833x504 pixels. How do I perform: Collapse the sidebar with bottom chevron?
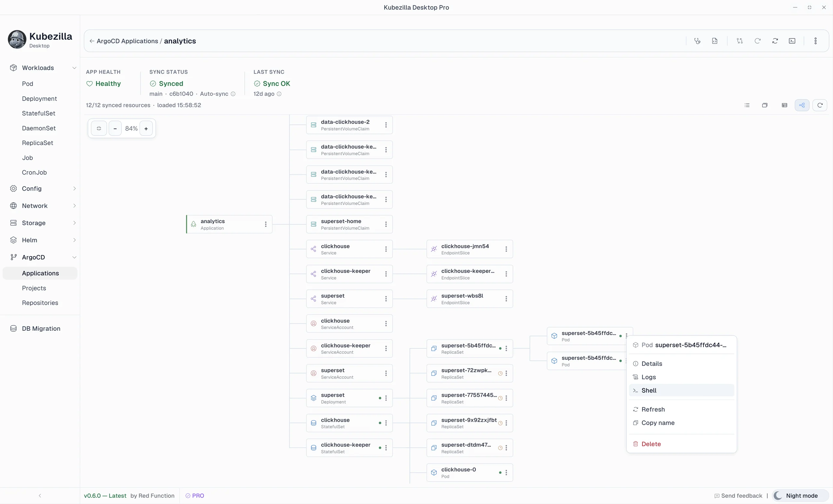click(40, 496)
